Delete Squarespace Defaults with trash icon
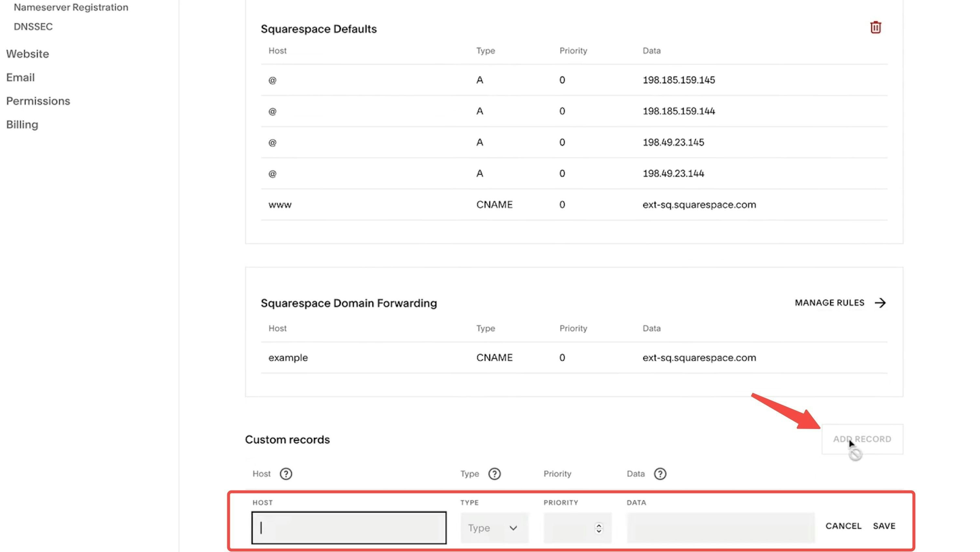The height and width of the screenshot is (552, 980). point(875,27)
